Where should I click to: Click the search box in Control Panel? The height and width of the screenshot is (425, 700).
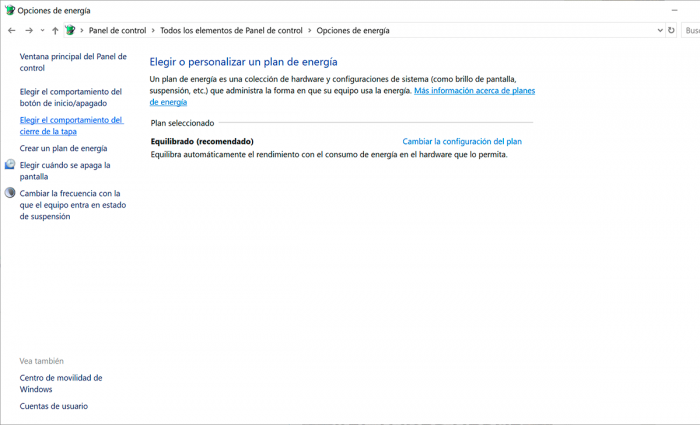click(x=691, y=30)
